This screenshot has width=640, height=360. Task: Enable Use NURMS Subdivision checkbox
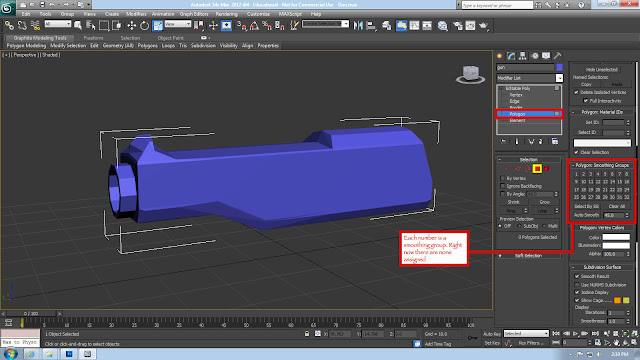(577, 284)
